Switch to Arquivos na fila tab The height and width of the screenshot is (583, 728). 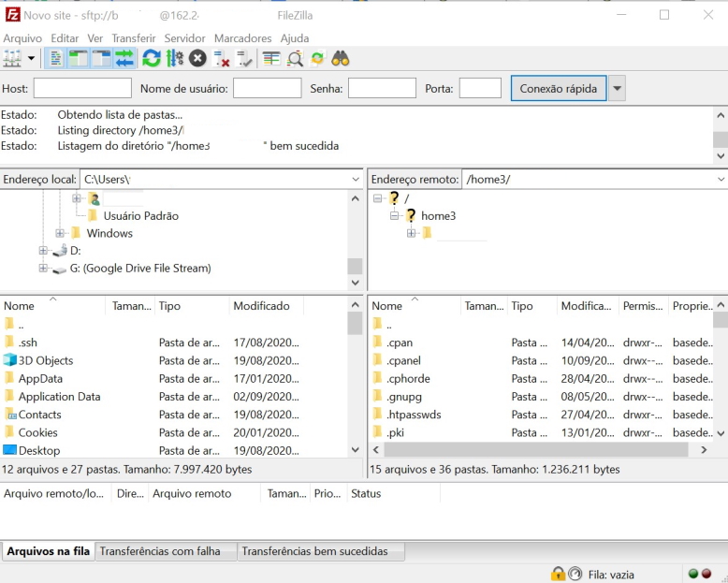pos(48,551)
